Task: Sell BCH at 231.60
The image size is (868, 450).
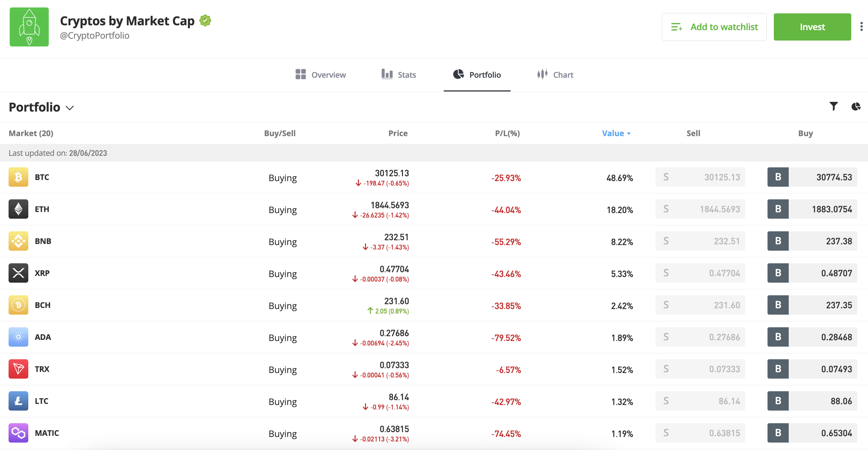Action: point(700,305)
